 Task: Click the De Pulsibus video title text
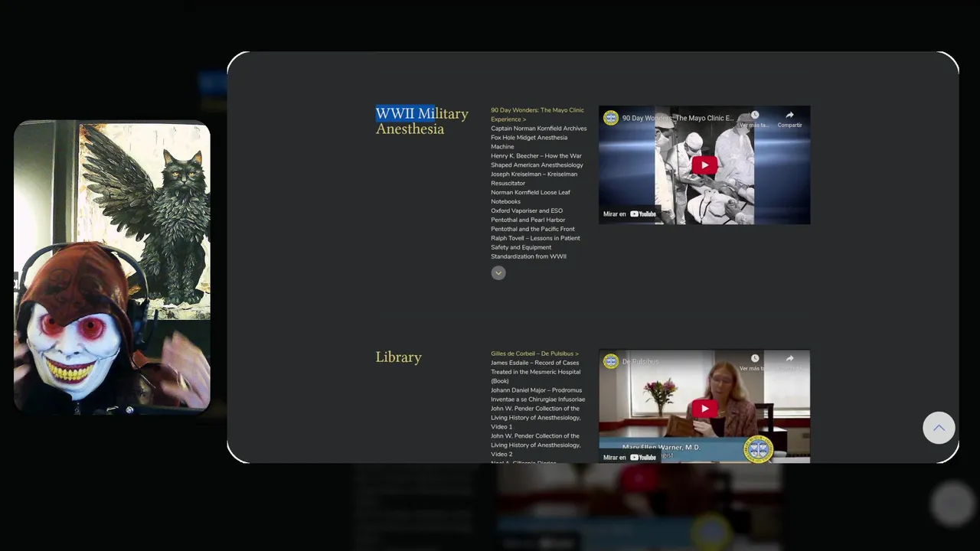pos(640,362)
